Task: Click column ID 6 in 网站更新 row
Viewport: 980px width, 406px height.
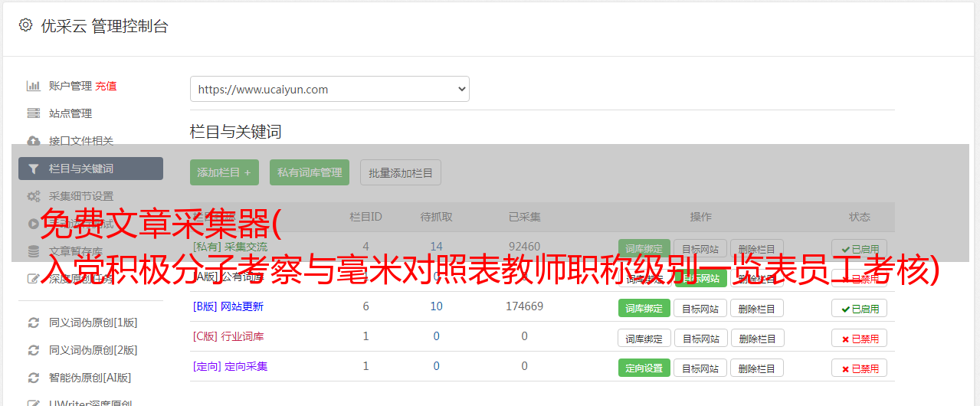Action: pyautogui.click(x=365, y=306)
